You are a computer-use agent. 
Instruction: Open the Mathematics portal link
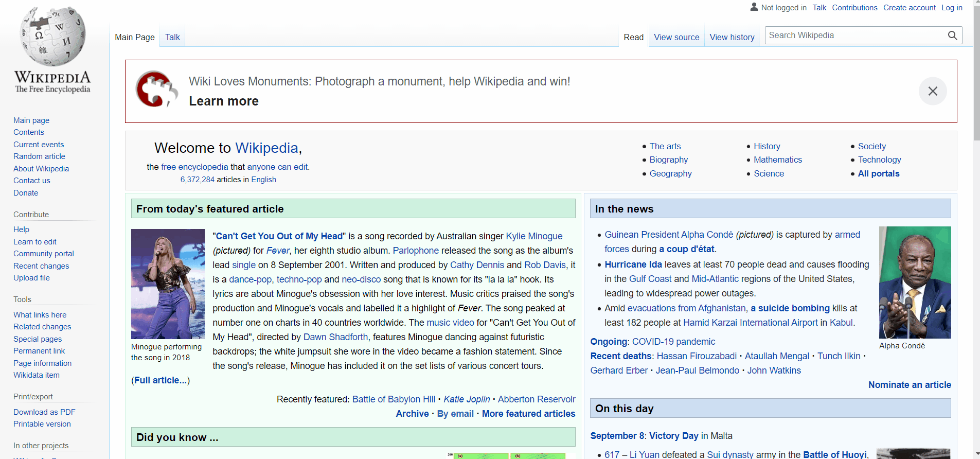(778, 160)
